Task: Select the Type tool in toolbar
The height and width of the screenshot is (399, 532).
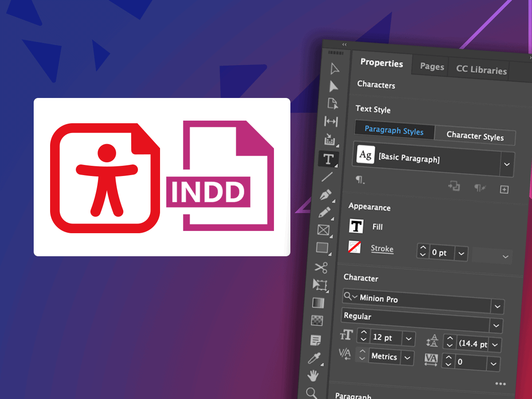Action: pyautogui.click(x=329, y=159)
